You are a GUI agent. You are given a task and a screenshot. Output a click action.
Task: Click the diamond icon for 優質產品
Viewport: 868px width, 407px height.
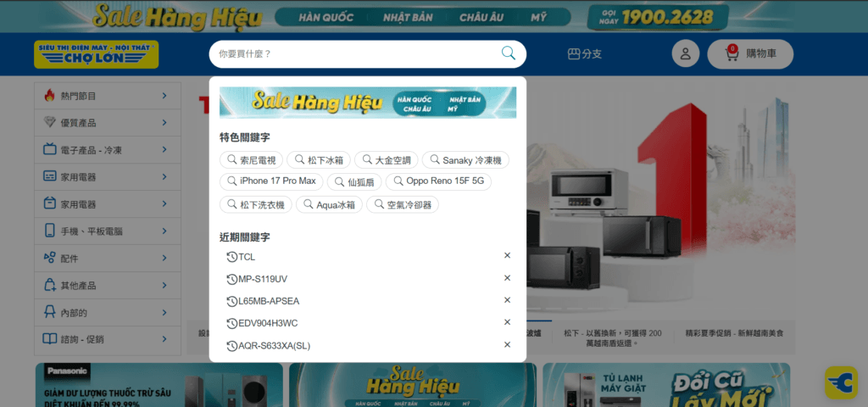[50, 122]
